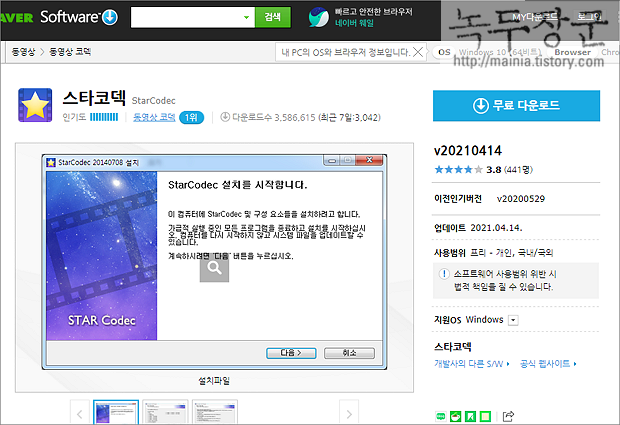The image size is (620, 425).
Task: Share to Naver blog via green speech-bubble icon
Action: (440, 416)
